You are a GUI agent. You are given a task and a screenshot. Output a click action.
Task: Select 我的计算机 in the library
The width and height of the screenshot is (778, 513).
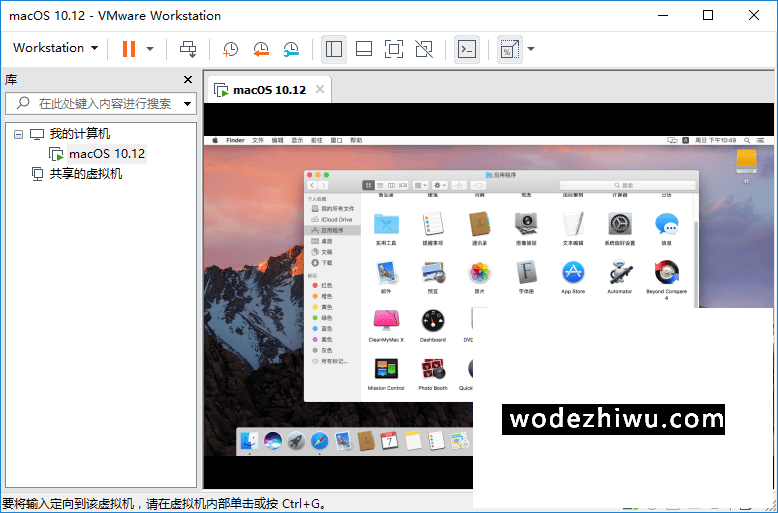click(79, 134)
